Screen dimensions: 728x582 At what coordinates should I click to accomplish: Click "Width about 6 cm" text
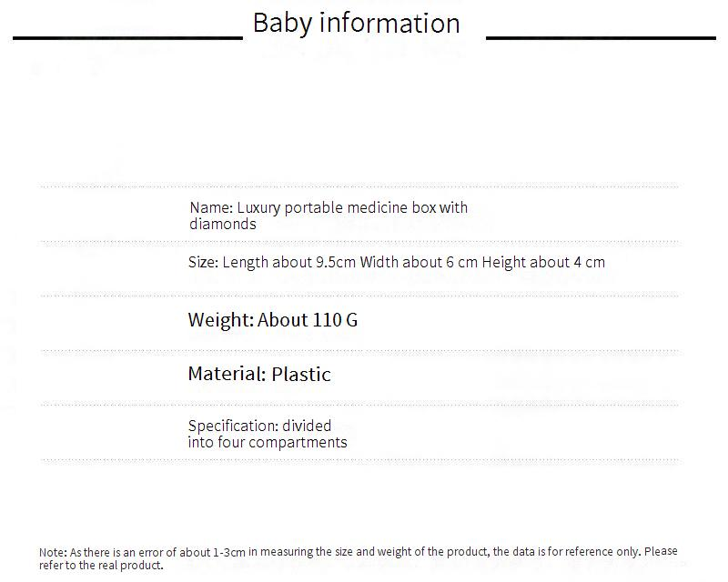419,263
